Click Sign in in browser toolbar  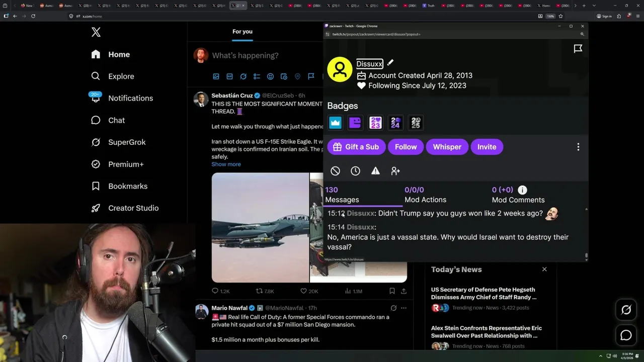(604, 16)
